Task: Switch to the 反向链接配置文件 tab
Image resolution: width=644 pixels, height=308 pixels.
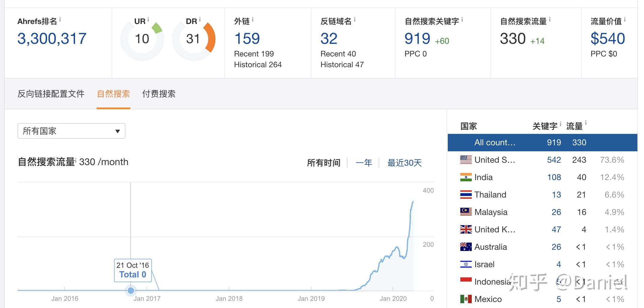Action: 51,94
